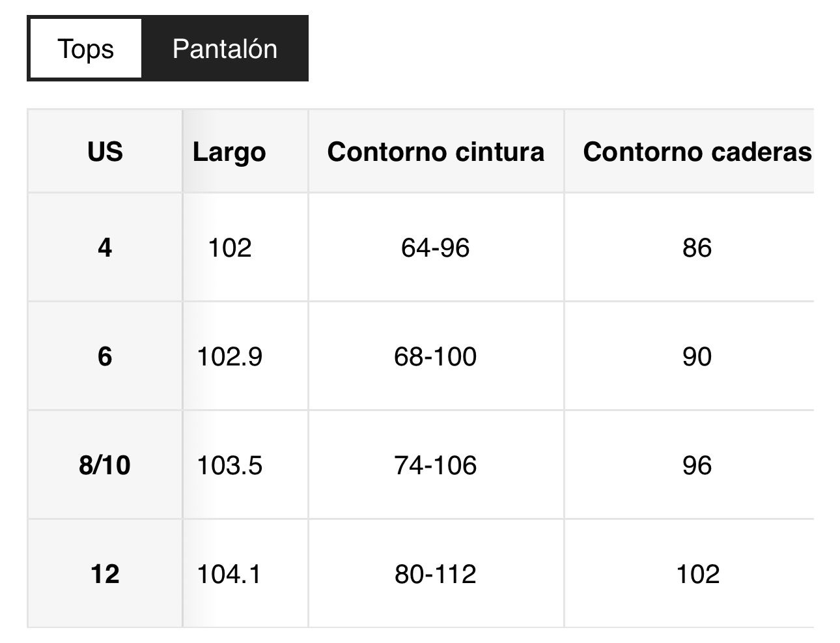Click the 80-112 waist measurement cell
This screenshot has width=840, height=643.
click(x=436, y=574)
